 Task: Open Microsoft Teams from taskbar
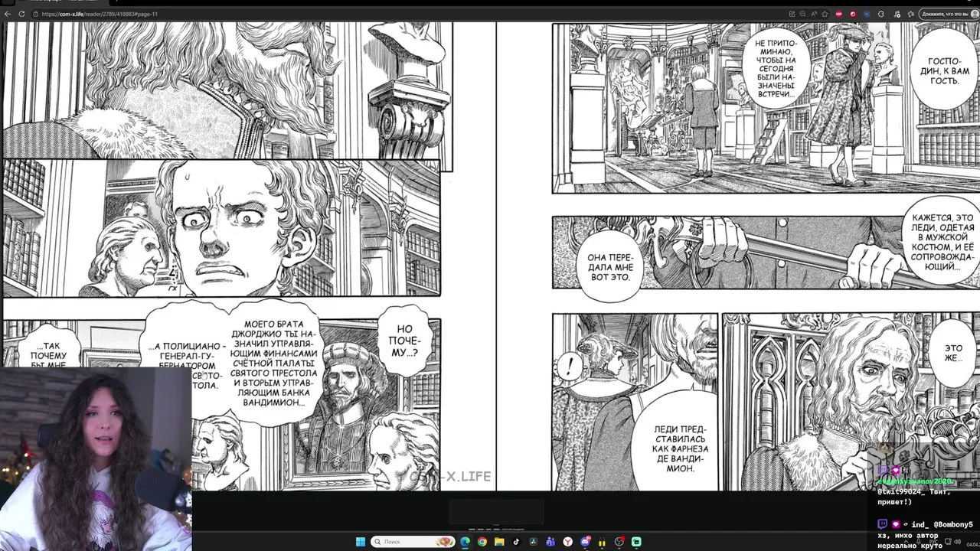(x=550, y=542)
